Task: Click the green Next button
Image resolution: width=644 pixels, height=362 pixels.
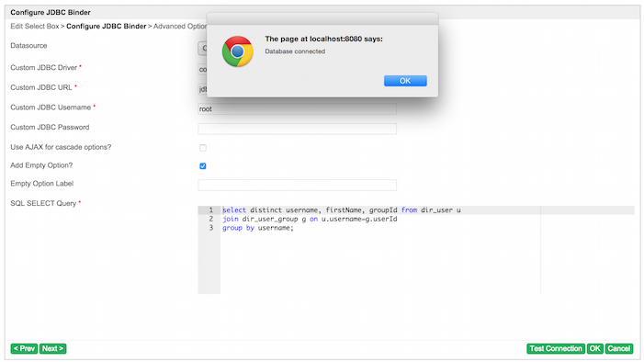Action: click(52, 348)
